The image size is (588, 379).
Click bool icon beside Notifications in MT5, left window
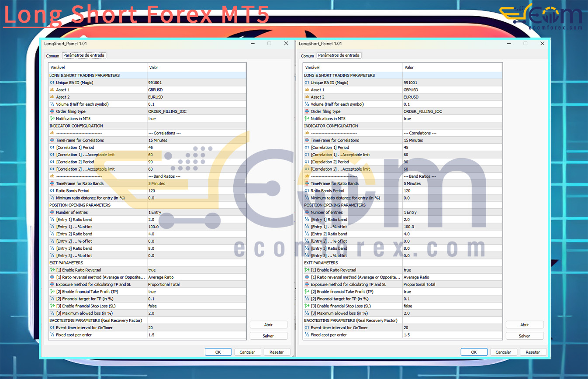[52, 118]
